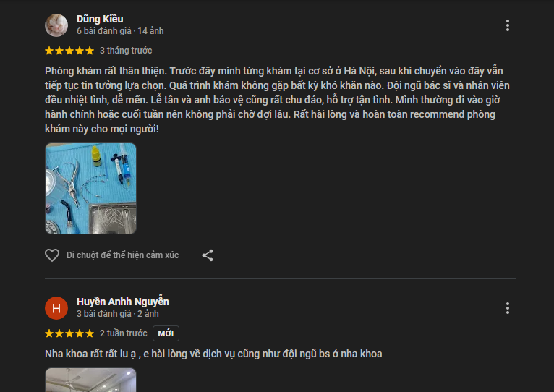Click the '2 tuần trước' timestamp
Screen dimensions: 554x392
(123, 333)
